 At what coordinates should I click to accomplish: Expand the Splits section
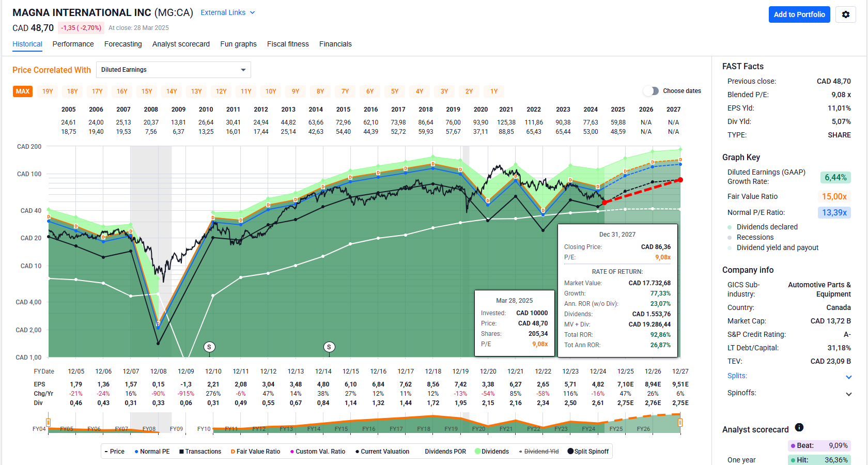click(x=848, y=377)
